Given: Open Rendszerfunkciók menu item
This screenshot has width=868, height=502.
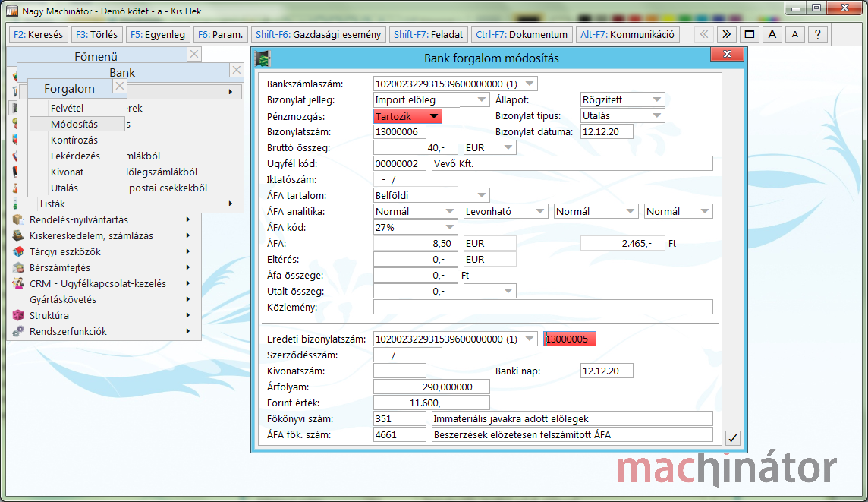Looking at the screenshot, I should tap(103, 332).
